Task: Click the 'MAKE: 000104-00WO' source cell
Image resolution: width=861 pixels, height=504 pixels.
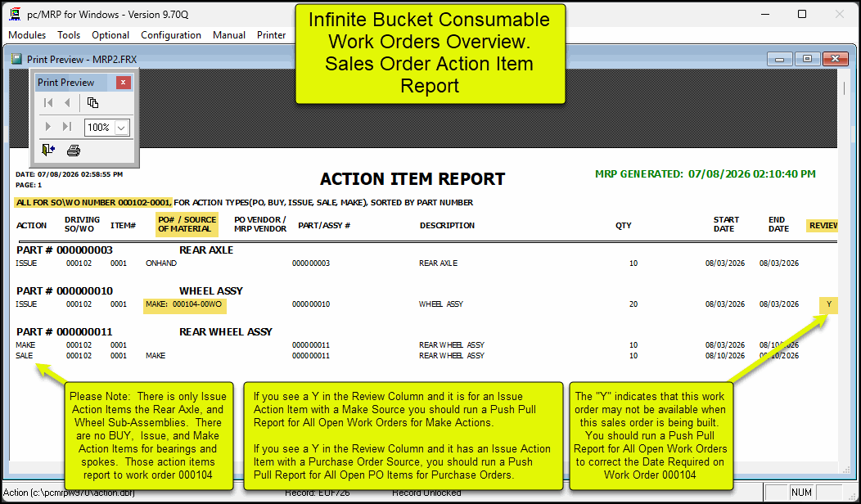Action: click(x=184, y=304)
